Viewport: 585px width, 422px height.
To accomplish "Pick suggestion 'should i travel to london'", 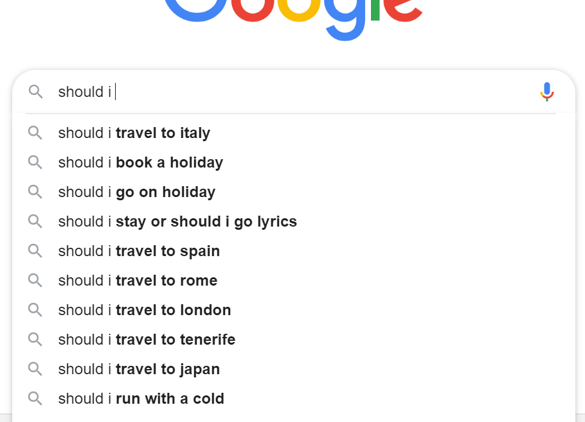I will coord(294,310).
